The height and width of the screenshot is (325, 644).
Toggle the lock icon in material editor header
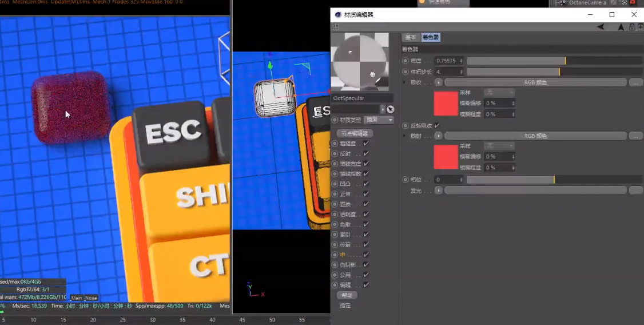click(632, 27)
